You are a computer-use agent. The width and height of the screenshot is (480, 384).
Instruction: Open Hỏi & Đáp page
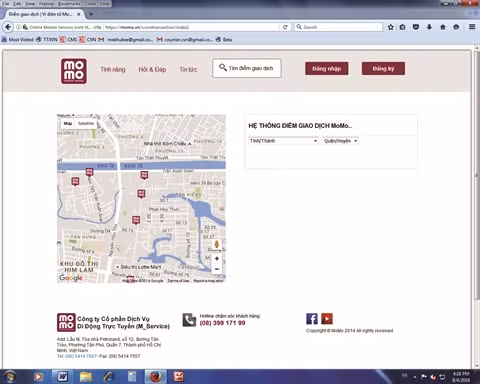(x=152, y=69)
